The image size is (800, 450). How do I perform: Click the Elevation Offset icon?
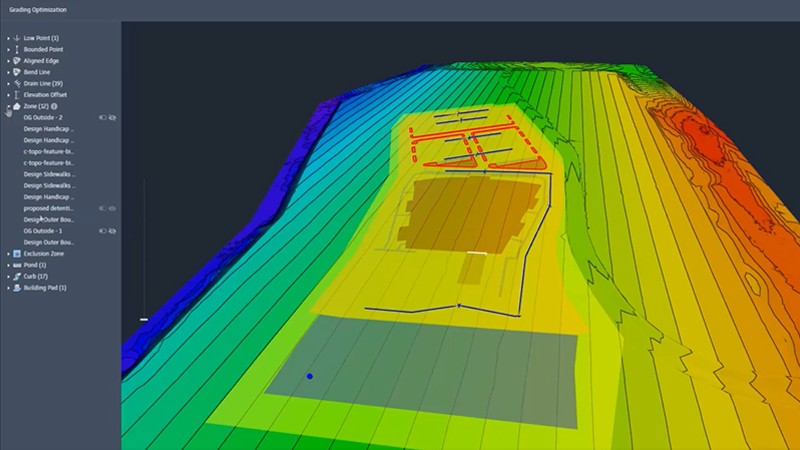(x=17, y=95)
